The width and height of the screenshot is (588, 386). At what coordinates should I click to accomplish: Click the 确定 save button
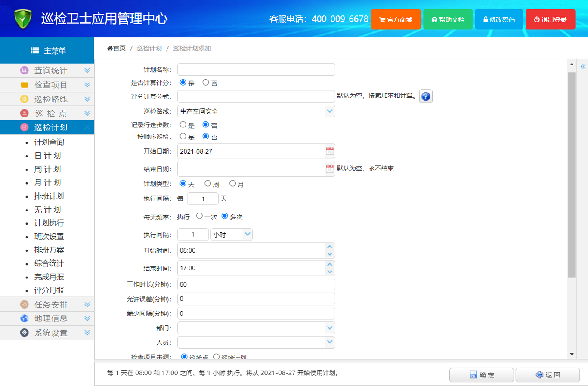(481, 375)
